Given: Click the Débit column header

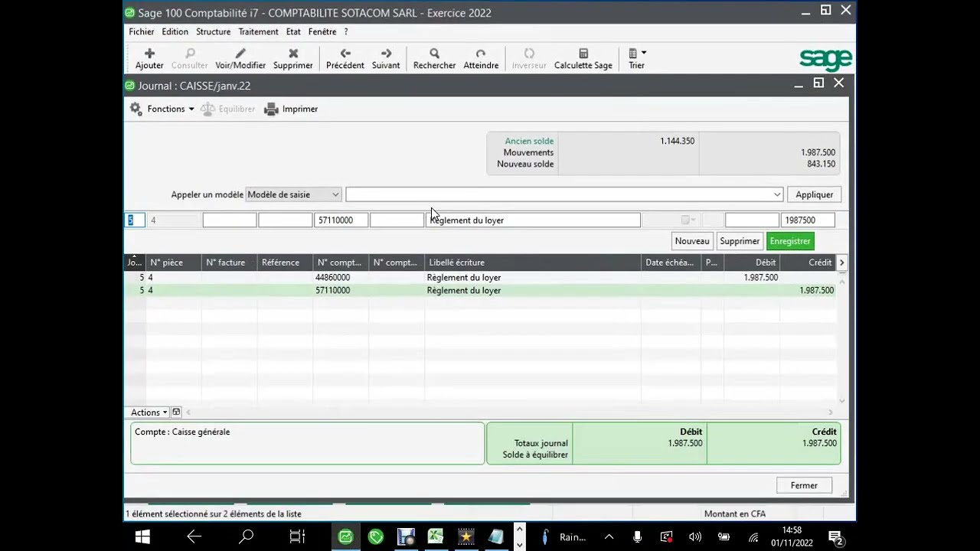Looking at the screenshot, I should click(752, 262).
